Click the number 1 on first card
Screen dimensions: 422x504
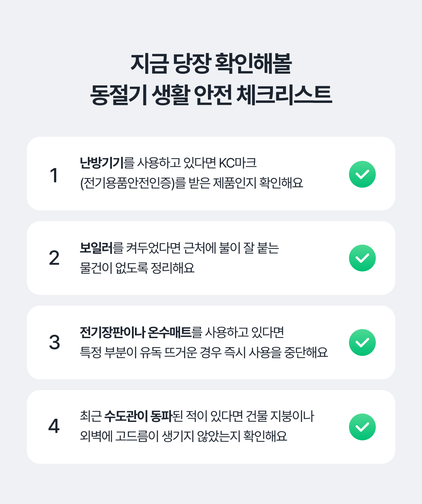pyautogui.click(x=54, y=175)
